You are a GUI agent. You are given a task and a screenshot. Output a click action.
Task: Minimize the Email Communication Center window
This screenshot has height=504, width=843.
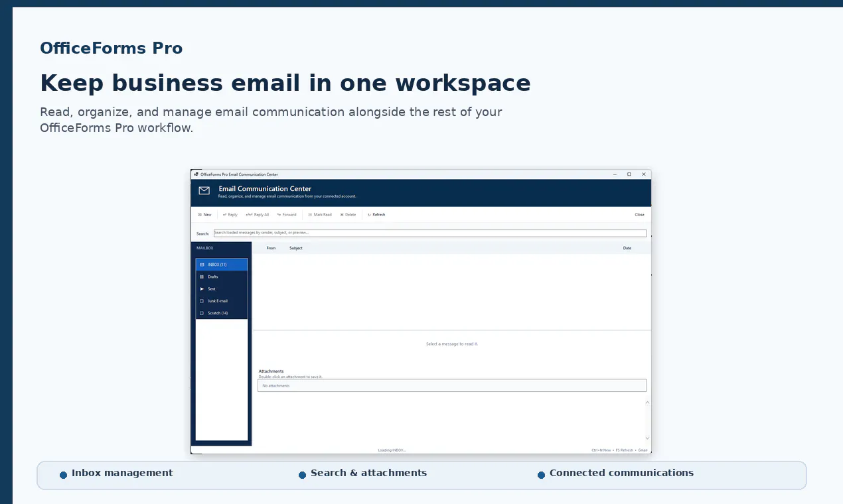tap(615, 174)
